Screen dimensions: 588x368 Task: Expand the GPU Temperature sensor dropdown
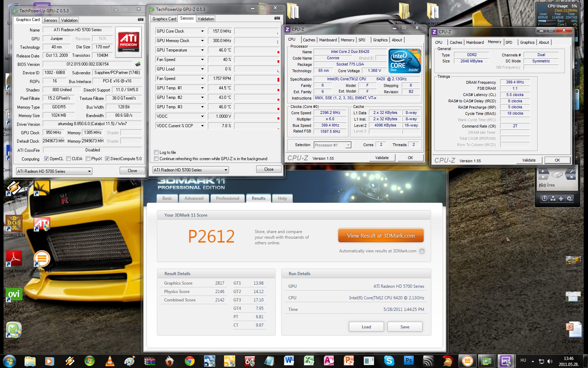tap(202, 50)
